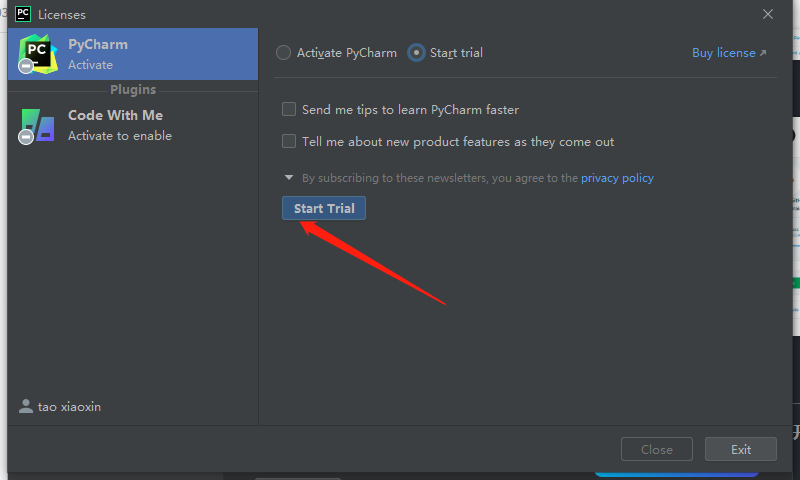Close the Licenses dialog with X

768,14
